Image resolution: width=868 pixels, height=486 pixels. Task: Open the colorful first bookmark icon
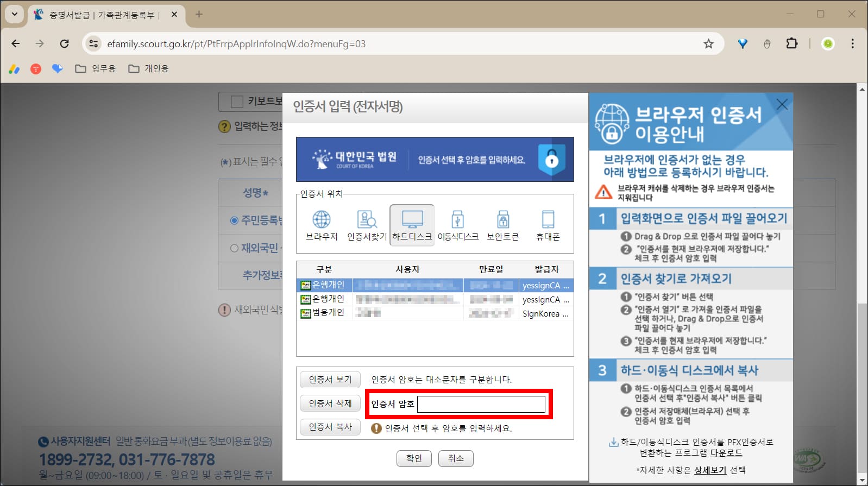pos(15,68)
